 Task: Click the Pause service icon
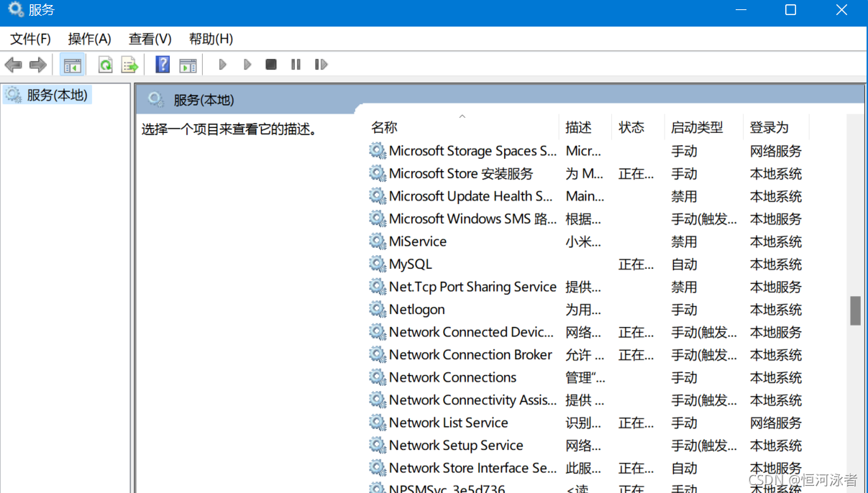click(296, 65)
